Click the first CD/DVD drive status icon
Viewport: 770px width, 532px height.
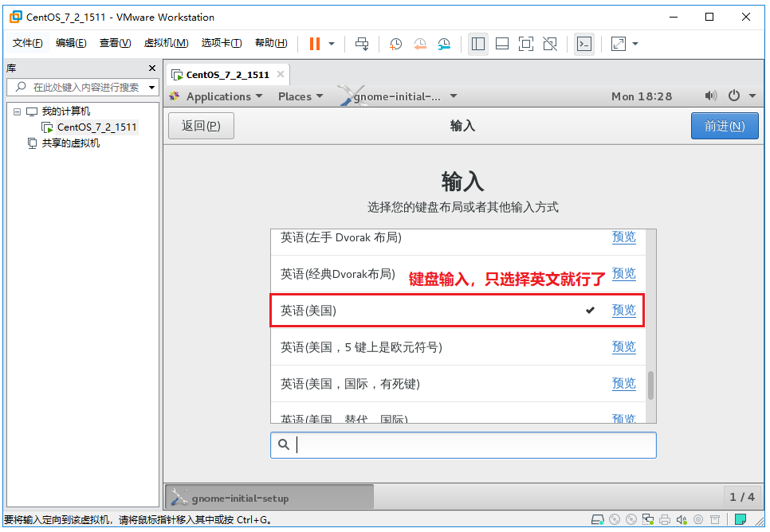point(615,520)
